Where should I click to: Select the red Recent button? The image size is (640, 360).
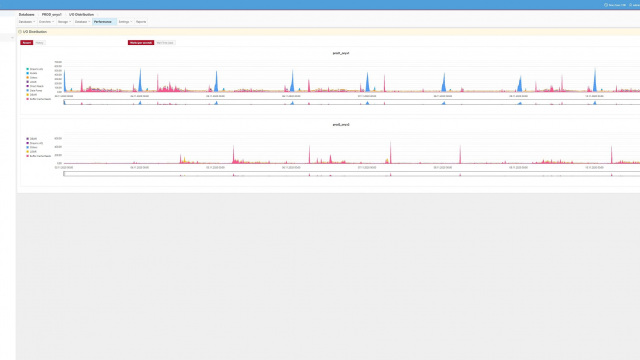pos(27,42)
